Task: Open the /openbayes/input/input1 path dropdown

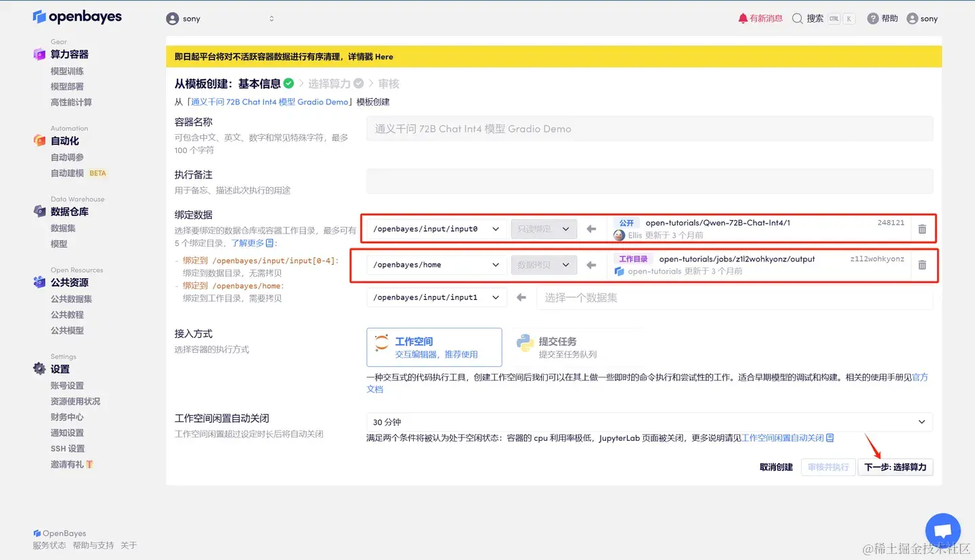Action: coord(437,297)
